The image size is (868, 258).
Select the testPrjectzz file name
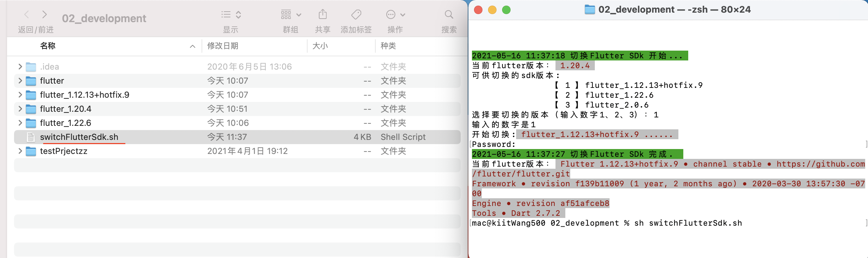pos(64,151)
